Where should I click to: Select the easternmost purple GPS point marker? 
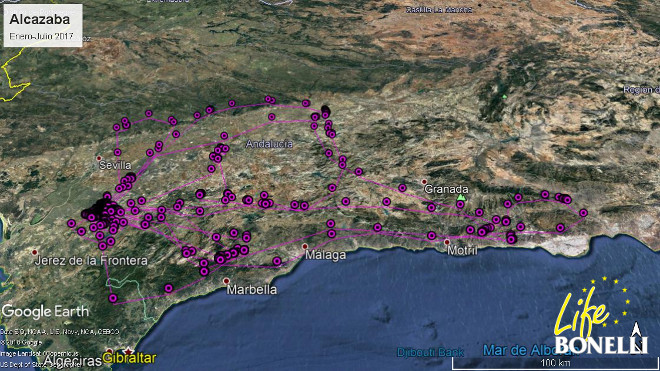pyautogui.click(x=583, y=213)
